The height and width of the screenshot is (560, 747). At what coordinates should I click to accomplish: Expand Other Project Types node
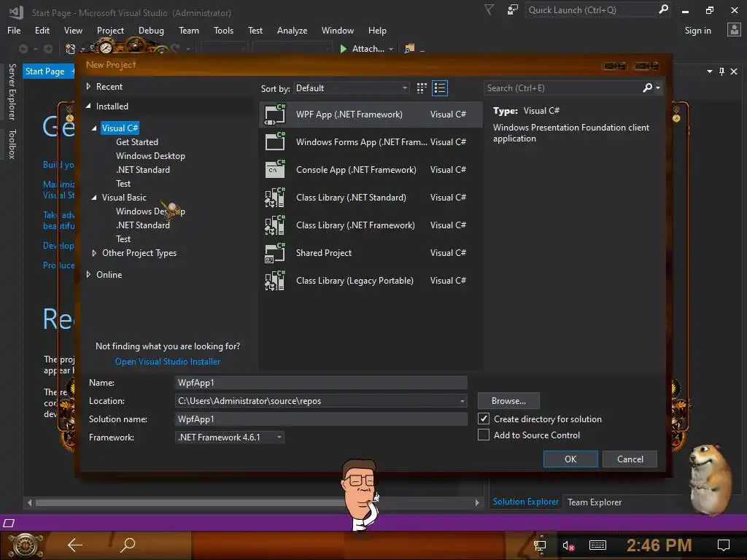[x=94, y=253]
